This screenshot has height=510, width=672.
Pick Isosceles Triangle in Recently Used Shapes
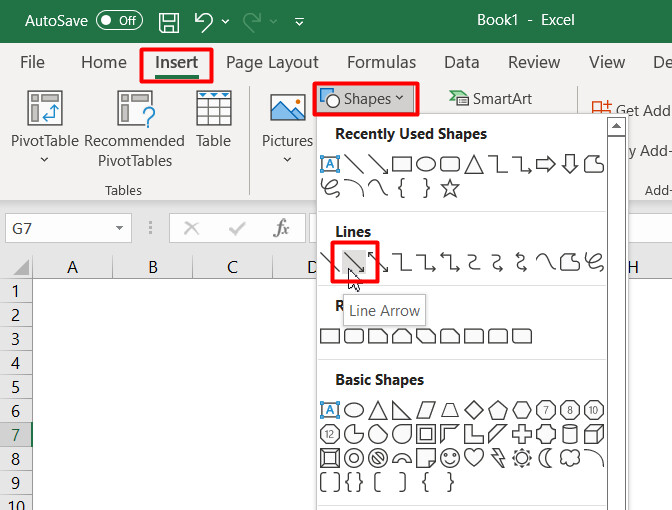[x=474, y=164]
